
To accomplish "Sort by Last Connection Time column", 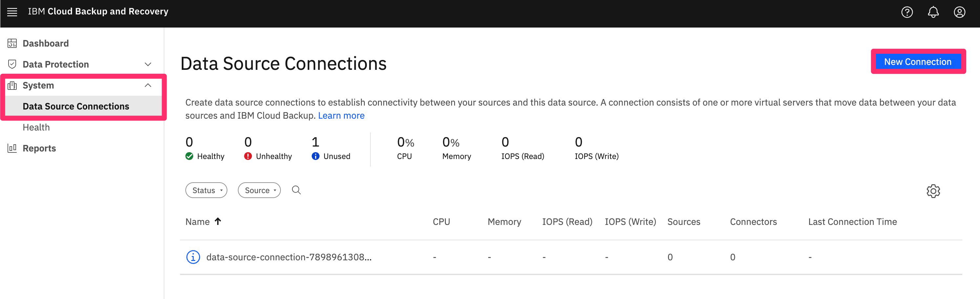I will point(852,222).
